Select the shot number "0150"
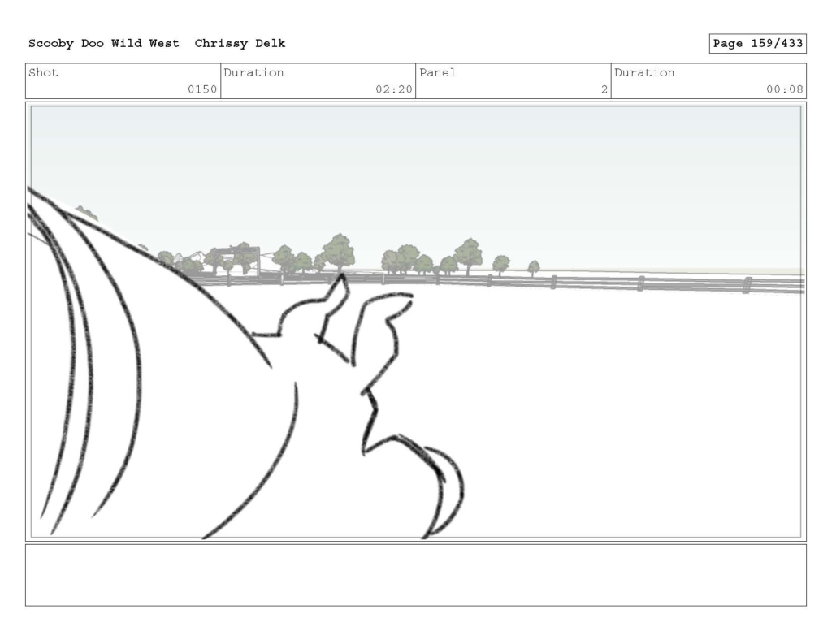This screenshot has height=644, width=832. (202, 89)
